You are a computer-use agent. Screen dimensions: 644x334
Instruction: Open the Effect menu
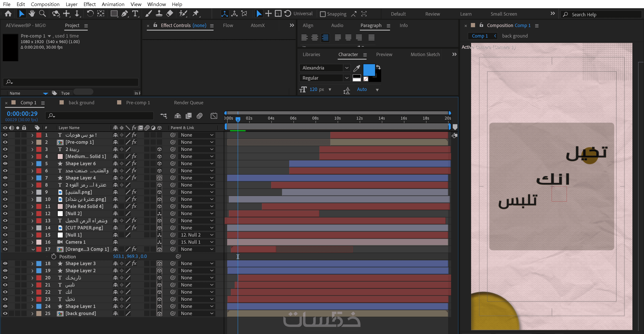pyautogui.click(x=90, y=4)
